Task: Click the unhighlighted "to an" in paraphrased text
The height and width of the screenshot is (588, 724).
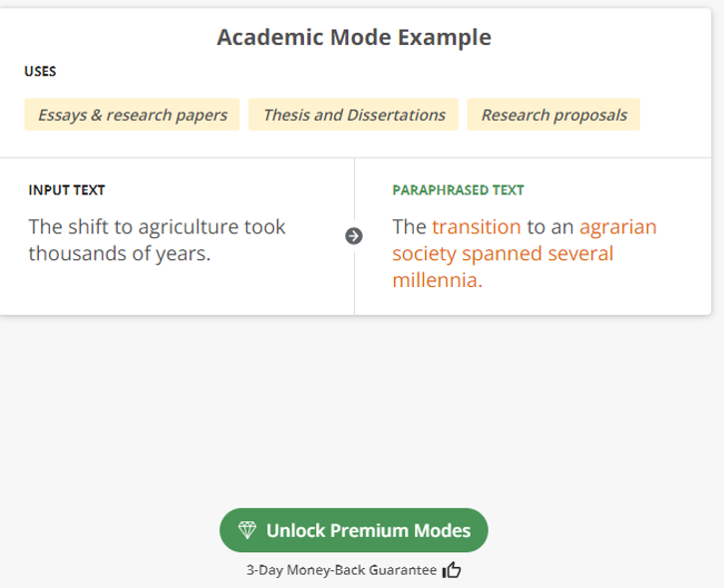Action: point(549,226)
